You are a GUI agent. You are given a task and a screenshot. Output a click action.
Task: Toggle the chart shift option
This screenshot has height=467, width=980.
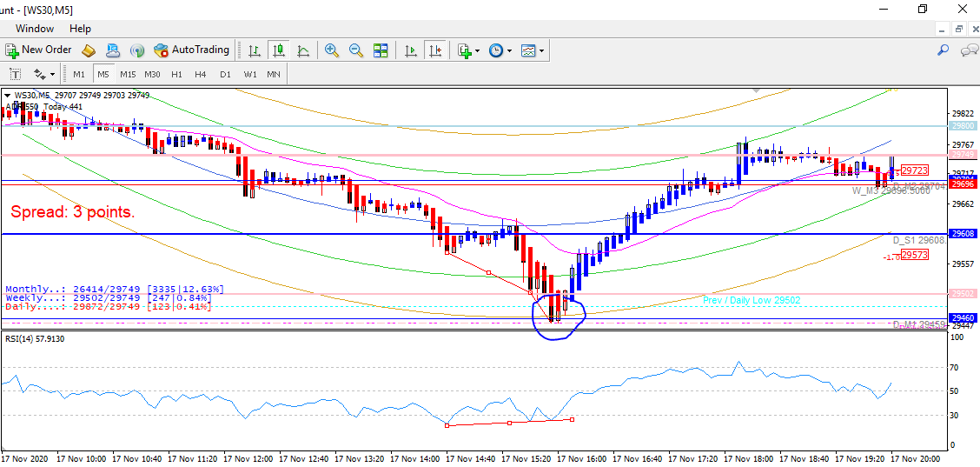click(x=435, y=50)
